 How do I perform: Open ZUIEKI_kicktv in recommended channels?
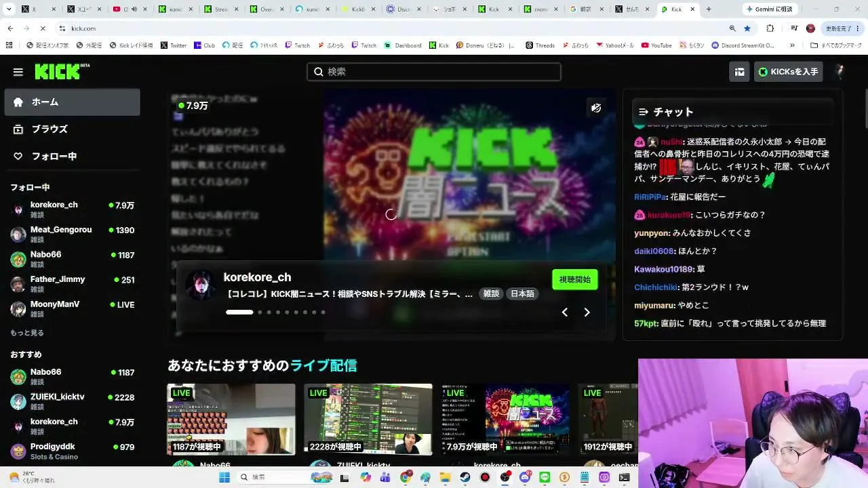73,401
